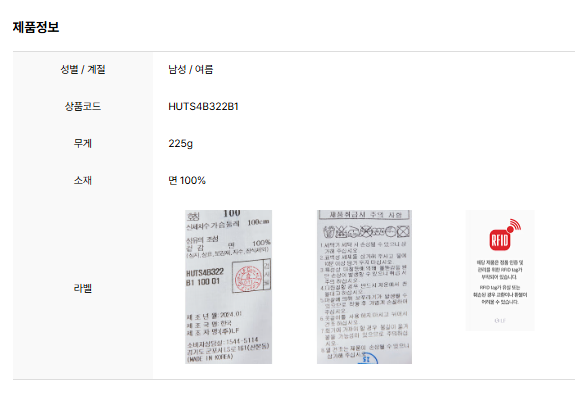Click the laundry care symbols row
This screenshot has height=412, width=585.
click(x=366, y=232)
